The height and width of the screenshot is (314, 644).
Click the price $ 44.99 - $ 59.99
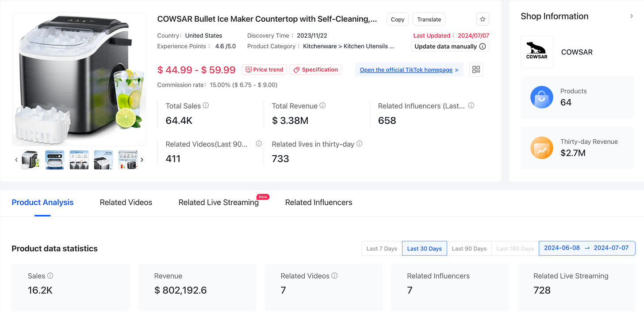196,70
